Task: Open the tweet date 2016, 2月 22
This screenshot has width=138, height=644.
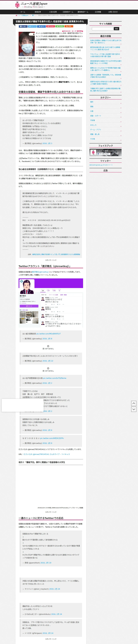Action: (x=48, y=361)
